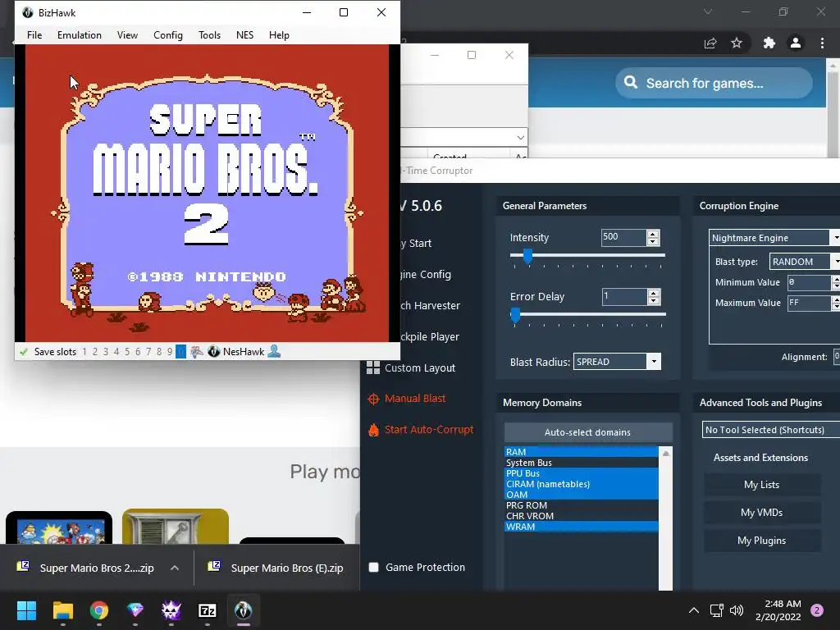
Task: Click the Auto-select domains button
Action: point(587,432)
